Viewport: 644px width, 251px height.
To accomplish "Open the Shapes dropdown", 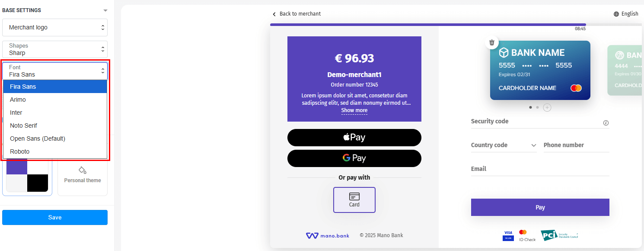I will click(55, 49).
